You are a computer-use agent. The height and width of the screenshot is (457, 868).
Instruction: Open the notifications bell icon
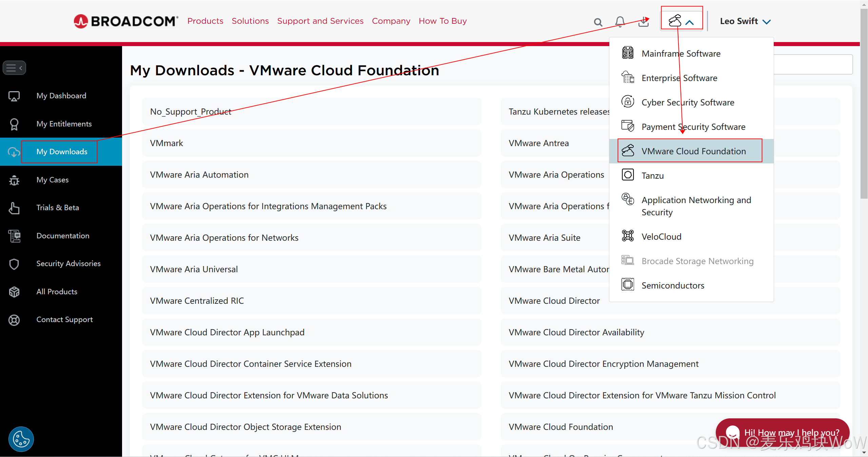point(620,22)
